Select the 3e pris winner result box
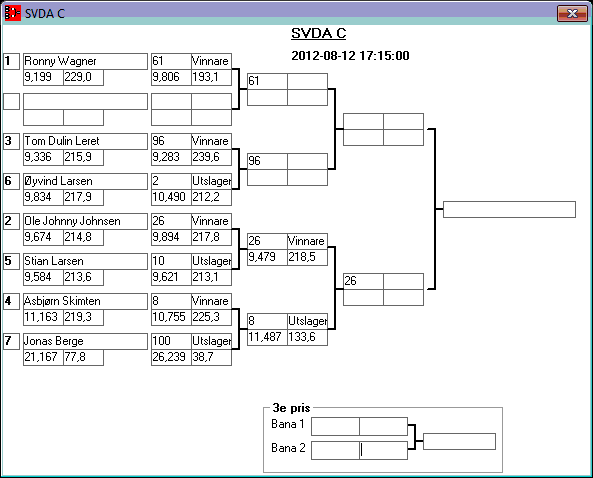This screenshot has width=593, height=478. point(459,442)
